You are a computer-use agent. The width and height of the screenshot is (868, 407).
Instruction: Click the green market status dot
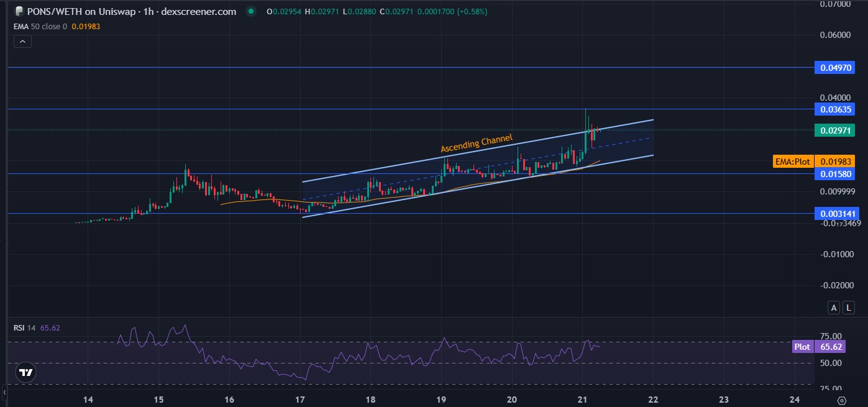point(250,11)
